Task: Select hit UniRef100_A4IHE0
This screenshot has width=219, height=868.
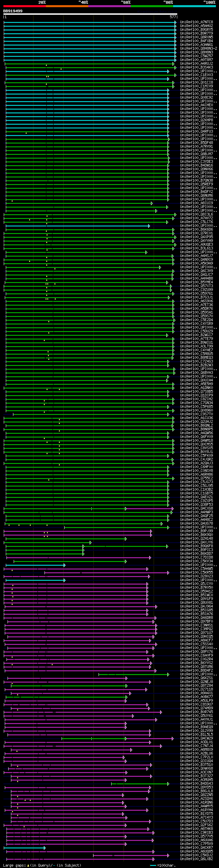Action: click(196, 105)
